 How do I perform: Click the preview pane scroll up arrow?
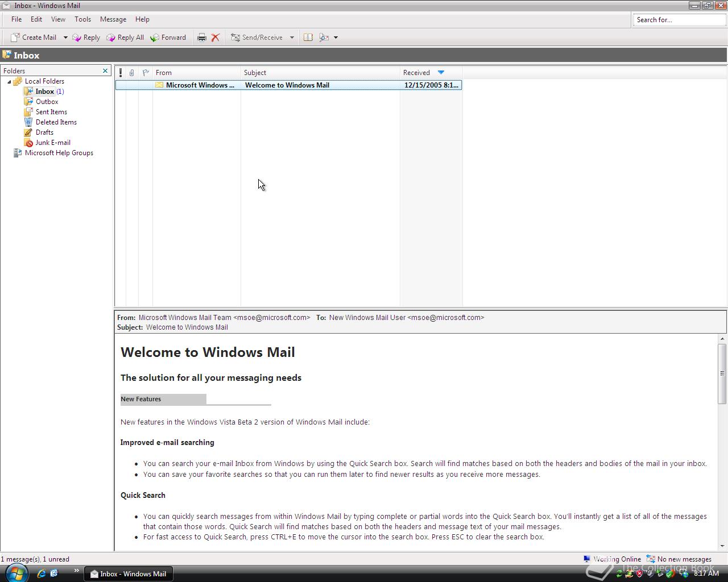[x=722, y=339]
